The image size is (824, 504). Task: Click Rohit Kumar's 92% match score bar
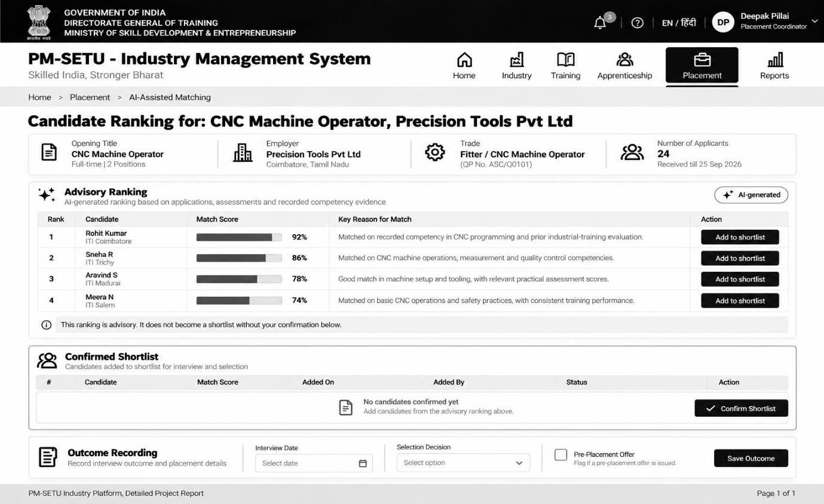click(239, 237)
